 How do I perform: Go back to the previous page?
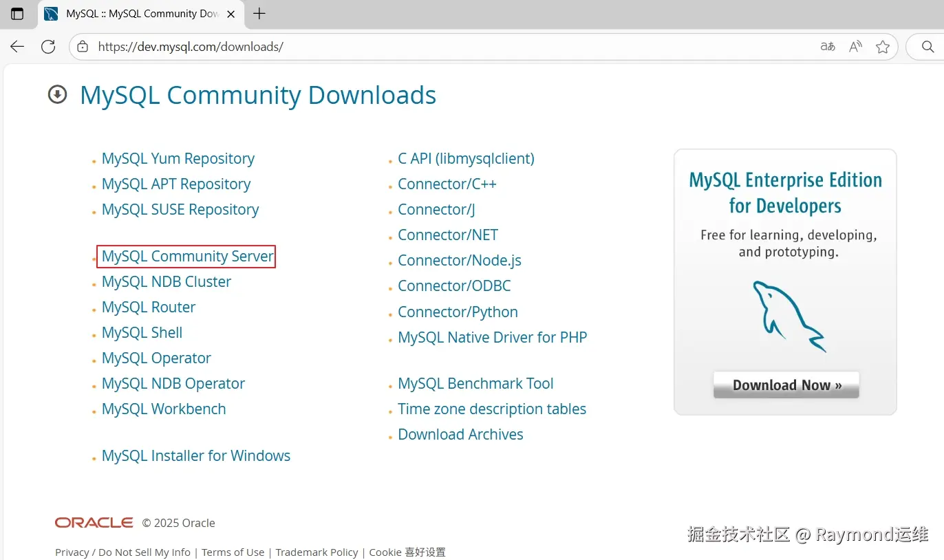[x=17, y=47]
